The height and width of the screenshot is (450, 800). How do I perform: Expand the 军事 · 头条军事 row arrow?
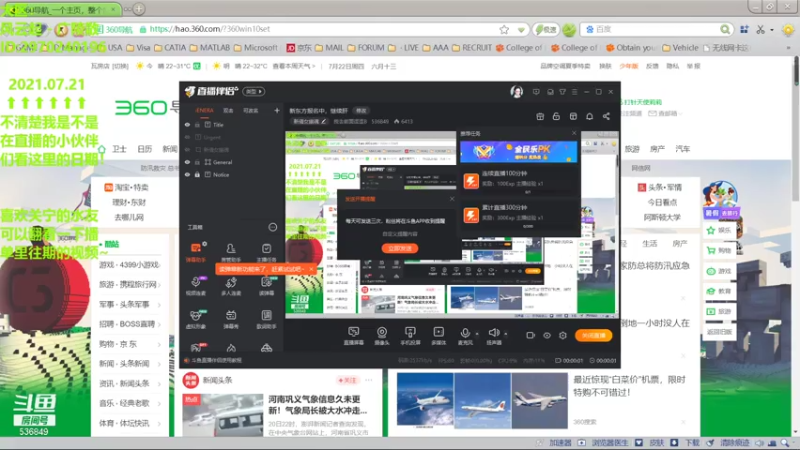(x=159, y=305)
